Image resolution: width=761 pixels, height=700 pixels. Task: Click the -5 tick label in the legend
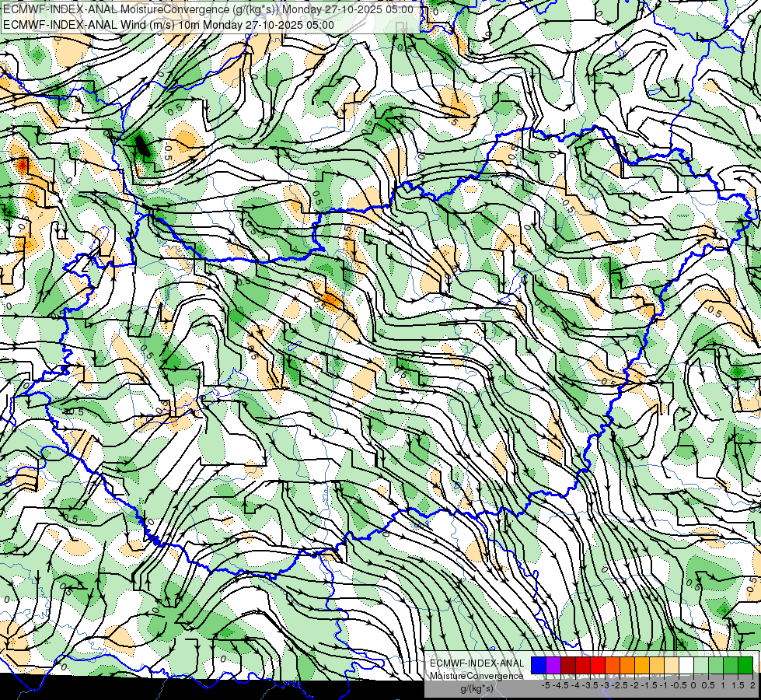pyautogui.click(x=546, y=685)
